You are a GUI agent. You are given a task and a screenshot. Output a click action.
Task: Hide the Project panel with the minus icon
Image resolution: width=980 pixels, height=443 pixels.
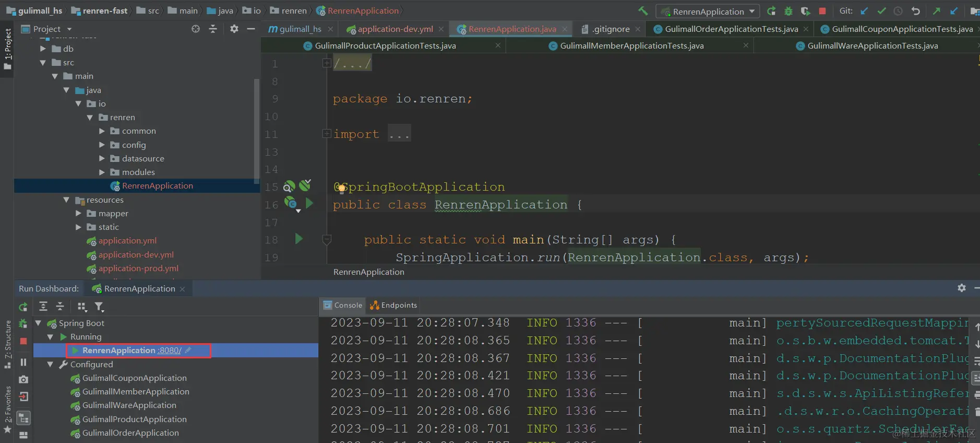[251, 29]
